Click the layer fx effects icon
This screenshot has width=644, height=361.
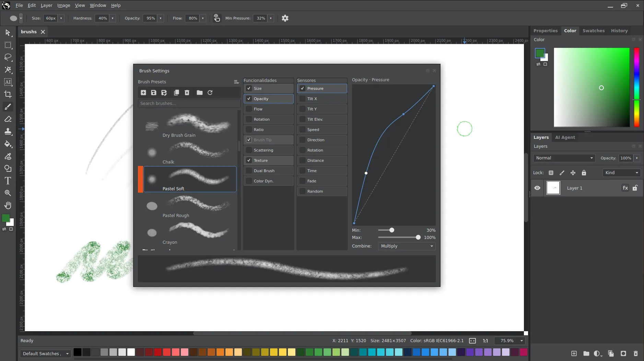(x=625, y=188)
